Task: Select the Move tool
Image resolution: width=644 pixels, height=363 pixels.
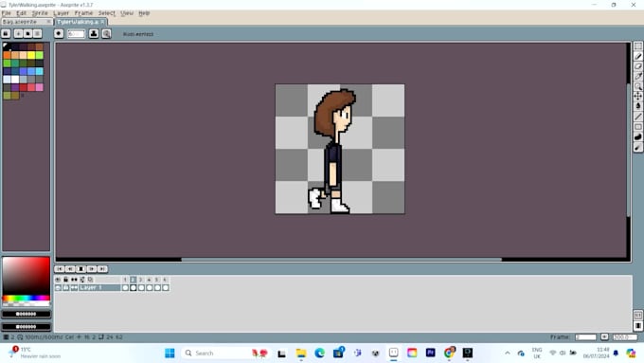Action: (x=637, y=96)
